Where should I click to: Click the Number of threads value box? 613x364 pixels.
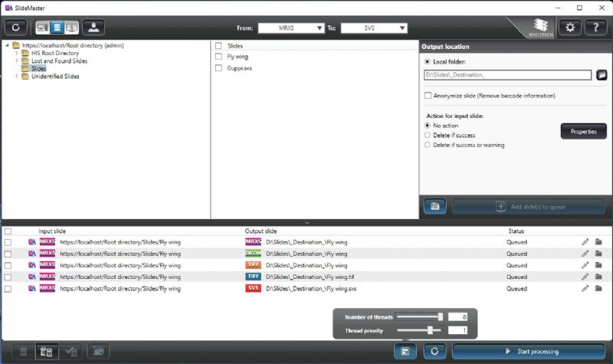tap(457, 317)
